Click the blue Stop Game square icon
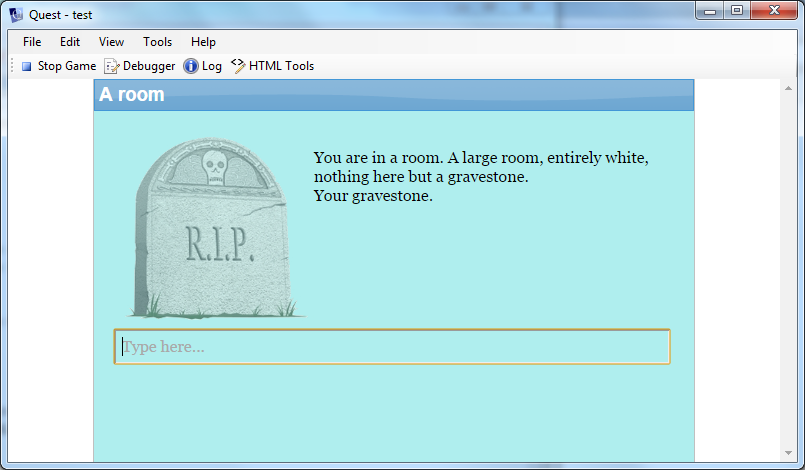Viewport: 805px width, 470px height. 27,66
